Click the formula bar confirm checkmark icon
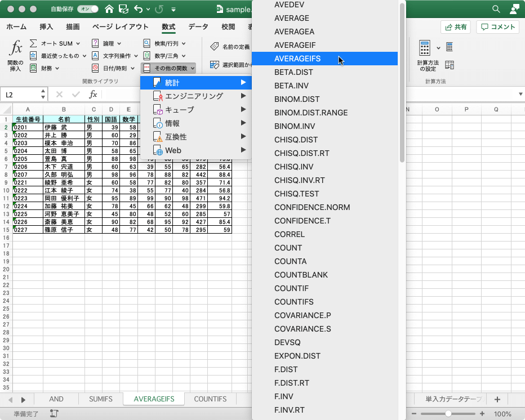525x420 pixels. click(x=76, y=95)
